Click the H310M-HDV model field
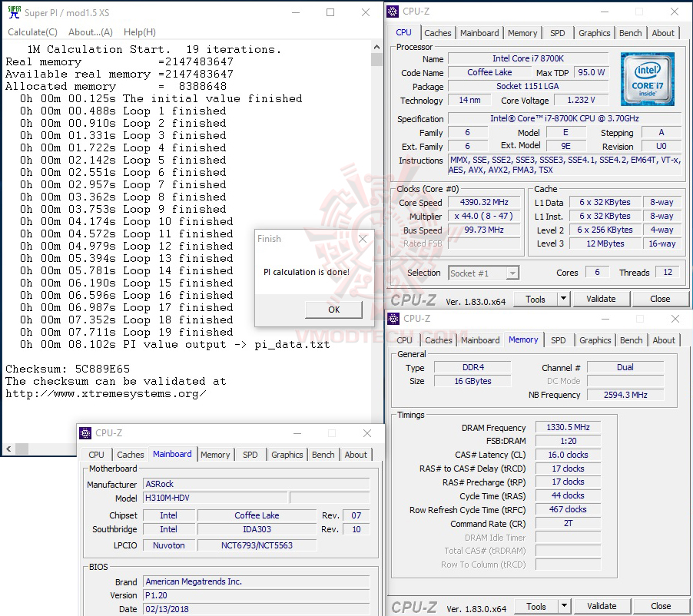 pos(215,498)
